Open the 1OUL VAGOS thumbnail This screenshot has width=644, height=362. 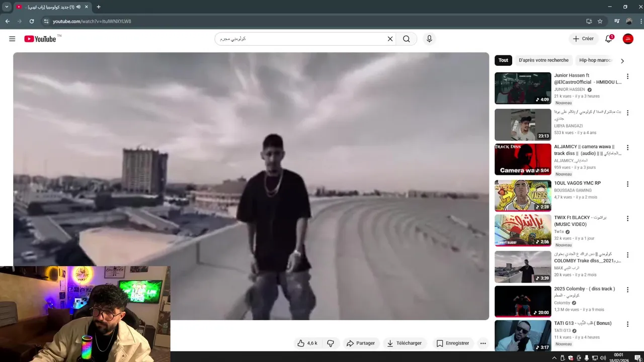click(523, 196)
